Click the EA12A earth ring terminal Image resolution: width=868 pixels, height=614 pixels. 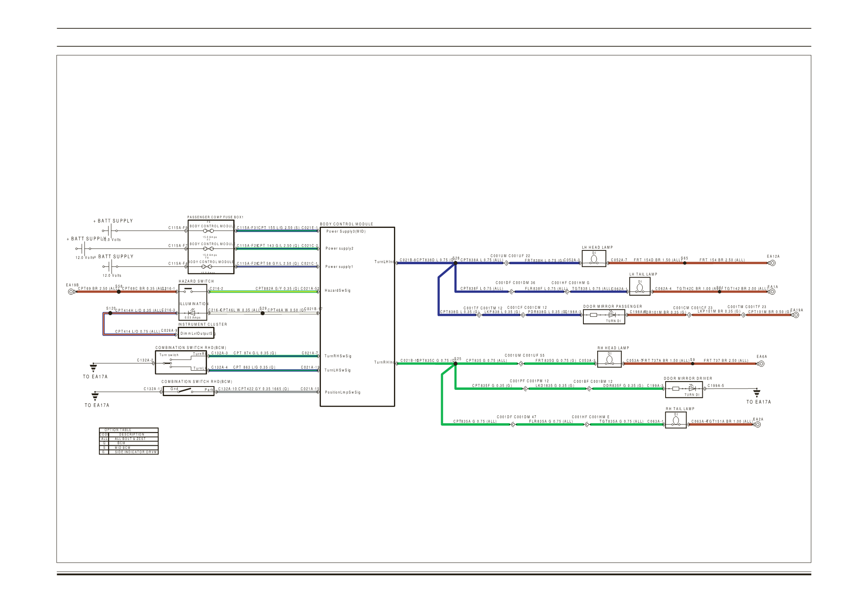(x=772, y=263)
